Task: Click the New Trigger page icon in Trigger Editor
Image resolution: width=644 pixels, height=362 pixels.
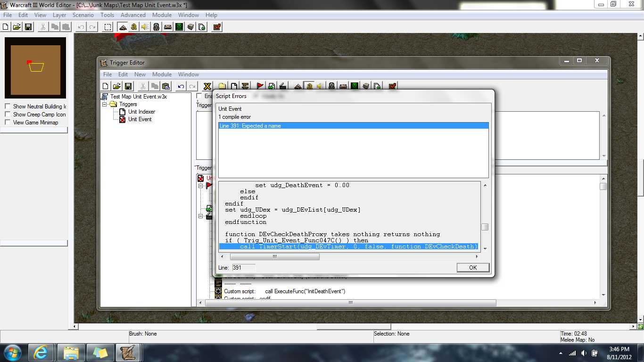Action: [x=234, y=86]
